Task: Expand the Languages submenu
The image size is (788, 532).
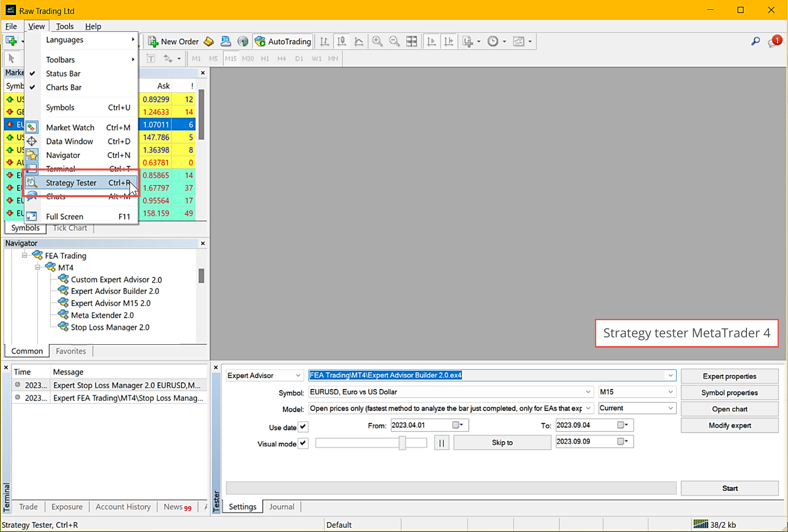Action: click(81, 40)
